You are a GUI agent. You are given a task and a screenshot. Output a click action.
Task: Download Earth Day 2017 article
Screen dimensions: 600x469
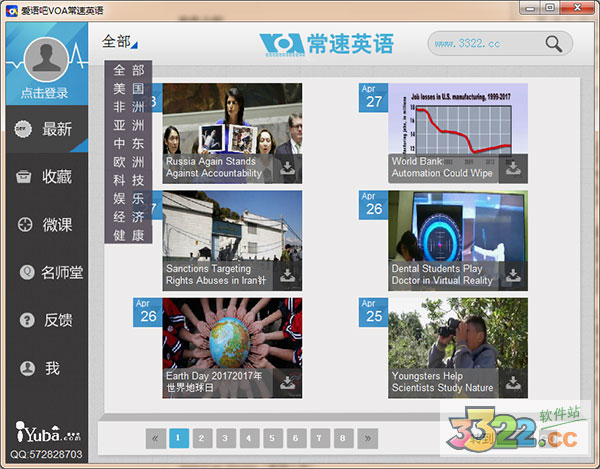(x=287, y=383)
